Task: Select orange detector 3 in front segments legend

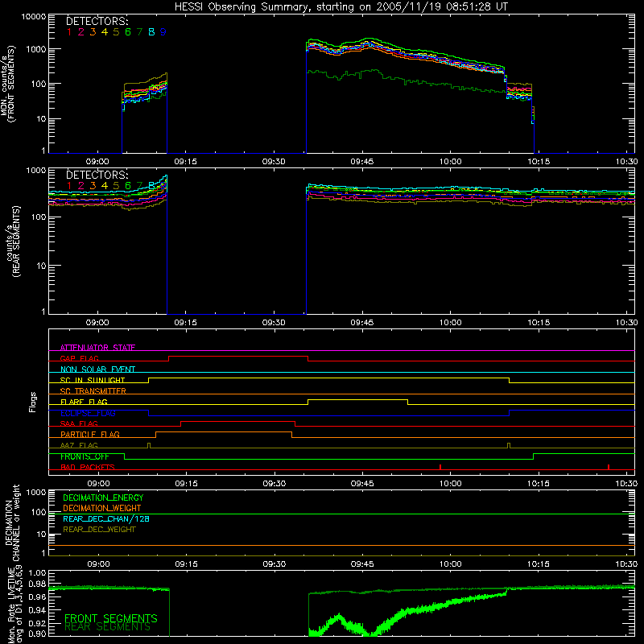Action: tap(93, 32)
